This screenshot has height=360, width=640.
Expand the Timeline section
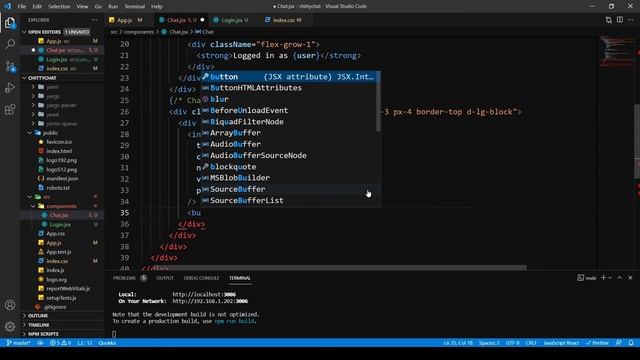38,325
